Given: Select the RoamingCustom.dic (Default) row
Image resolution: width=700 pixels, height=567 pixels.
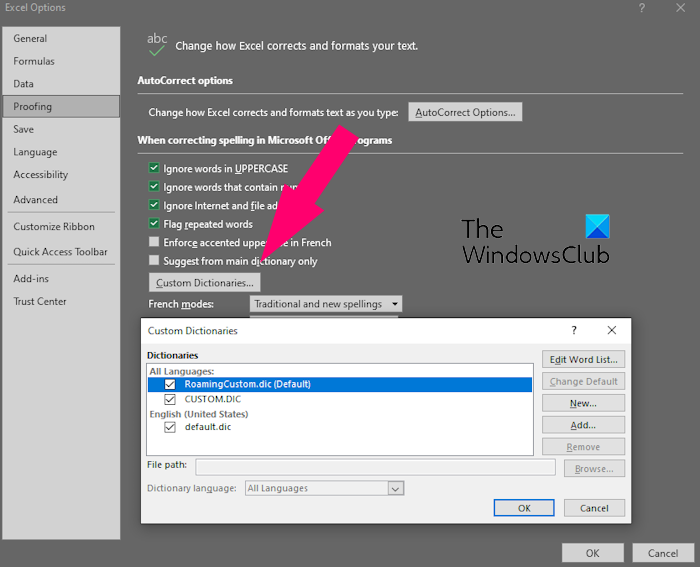Looking at the screenshot, I should pos(340,384).
